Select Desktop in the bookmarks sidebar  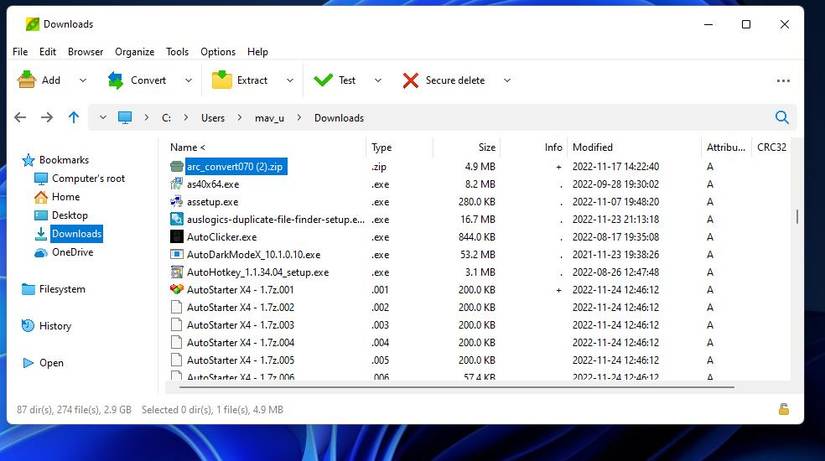70,215
